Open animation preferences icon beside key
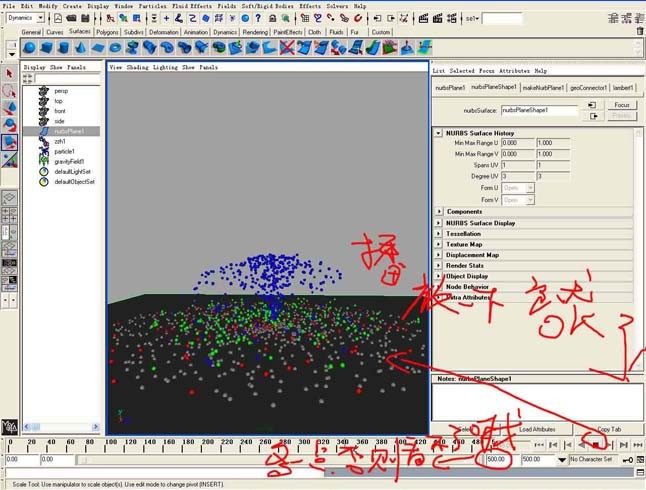Screen dimensions: 646x490 tap(641, 460)
